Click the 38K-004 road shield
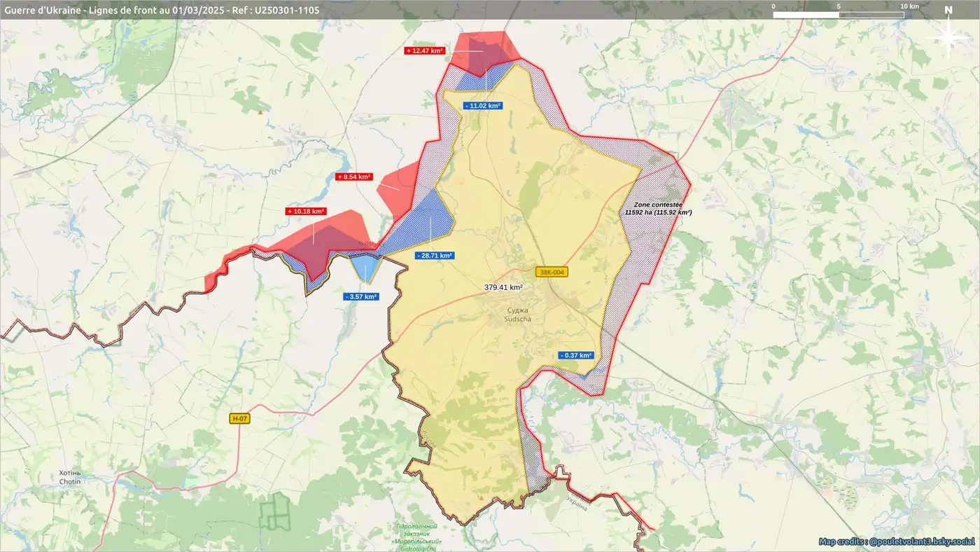980x552 pixels. point(551,272)
